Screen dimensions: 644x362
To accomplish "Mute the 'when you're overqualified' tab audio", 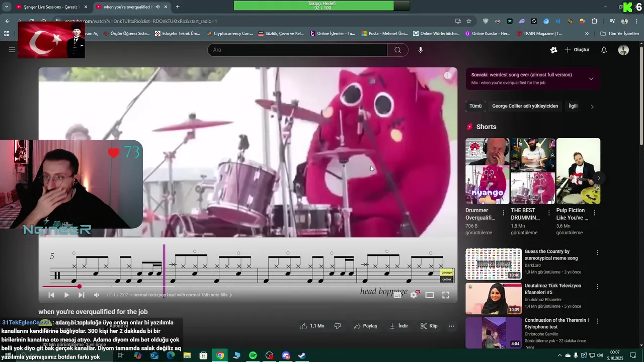I will point(157,7).
